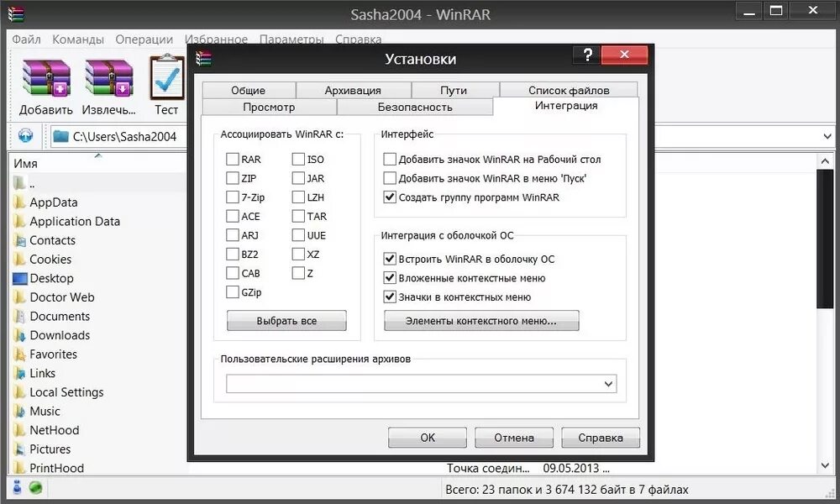
Task: Enable the ZIP association checkbox
Action: [x=233, y=178]
